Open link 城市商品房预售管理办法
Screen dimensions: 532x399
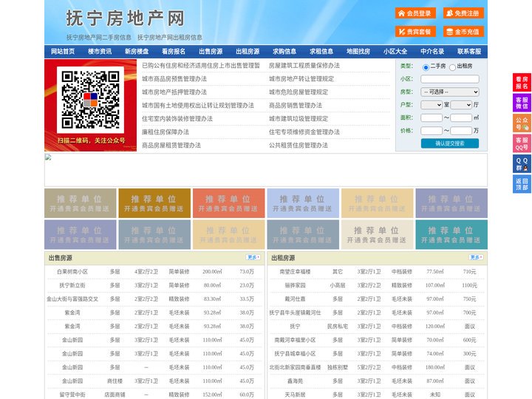click(174, 79)
